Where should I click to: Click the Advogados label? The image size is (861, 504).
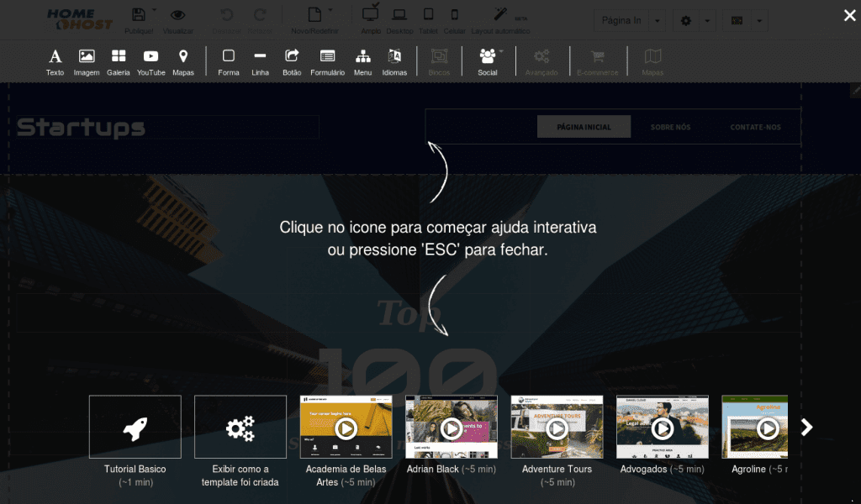click(x=643, y=469)
